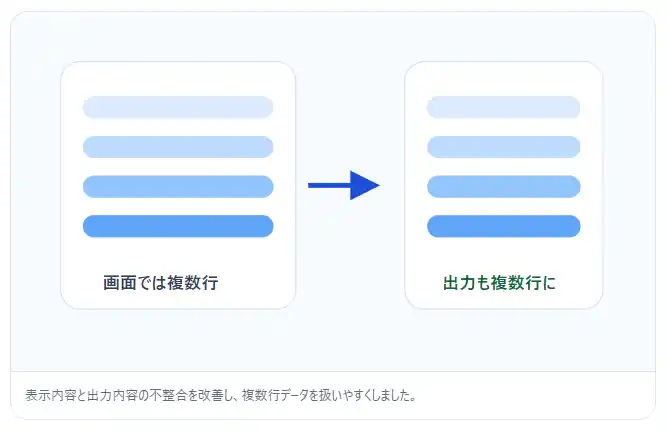This screenshot has height=433, width=668.
Task: Select the darkest bottom bar in left card
Action: coord(178,226)
